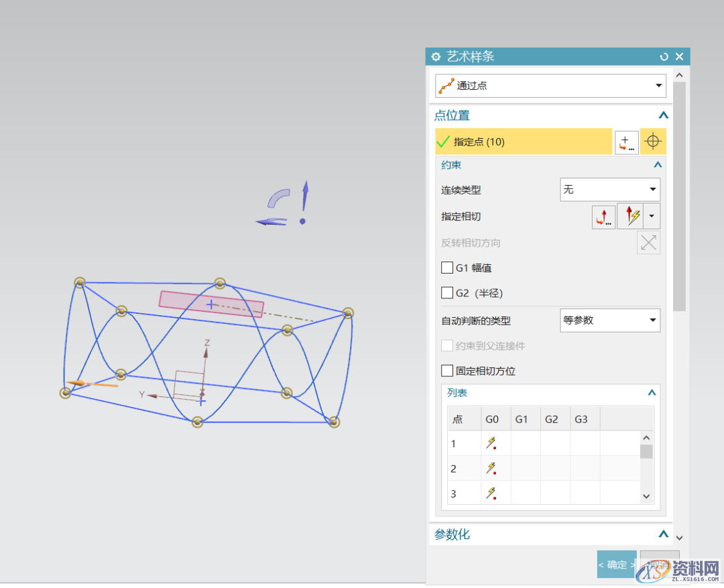
Task: Enable the G1 幅值 checkbox
Action: pyautogui.click(x=447, y=268)
